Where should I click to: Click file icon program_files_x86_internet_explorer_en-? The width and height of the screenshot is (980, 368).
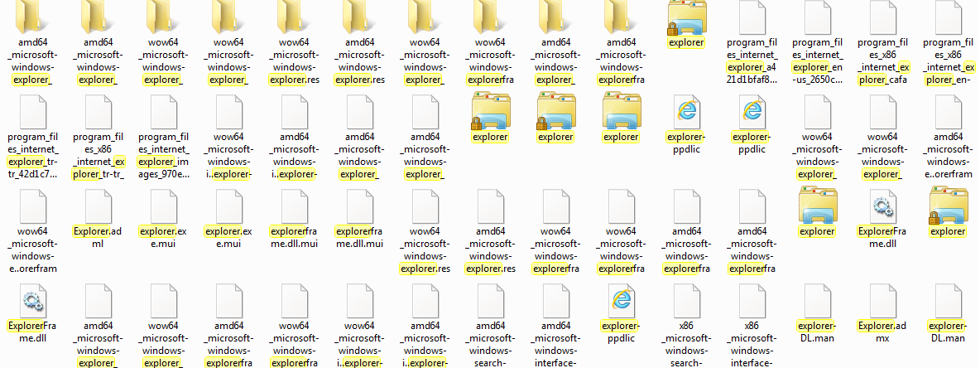947,17
